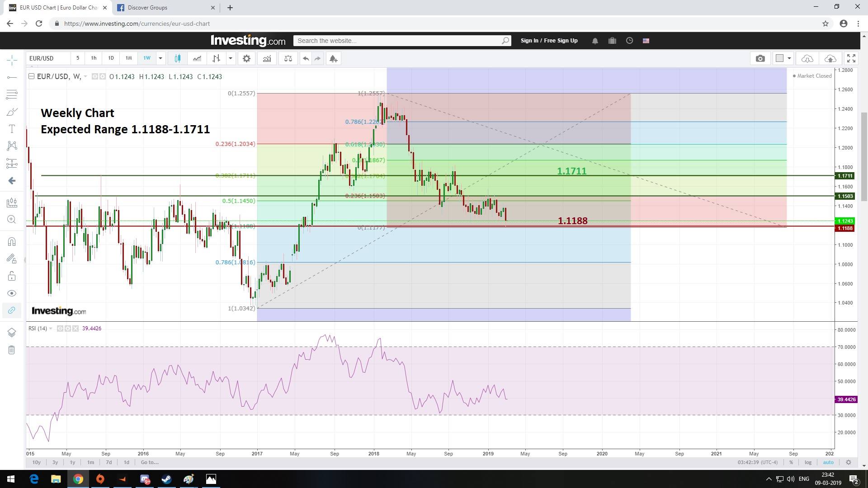
Task: Select the text tool in left sidebar
Action: coord(12,129)
